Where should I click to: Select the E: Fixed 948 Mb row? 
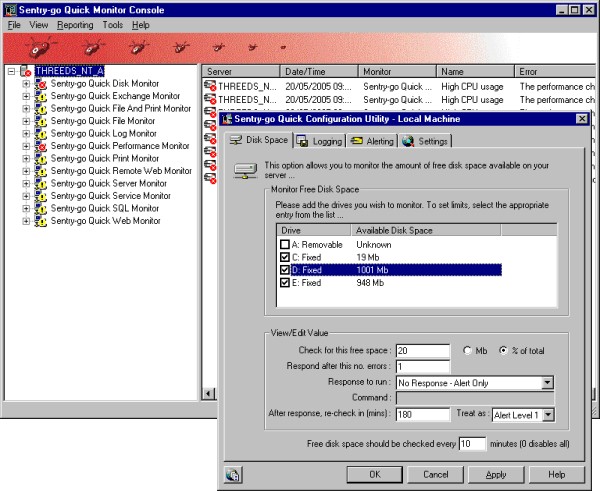coord(390,283)
